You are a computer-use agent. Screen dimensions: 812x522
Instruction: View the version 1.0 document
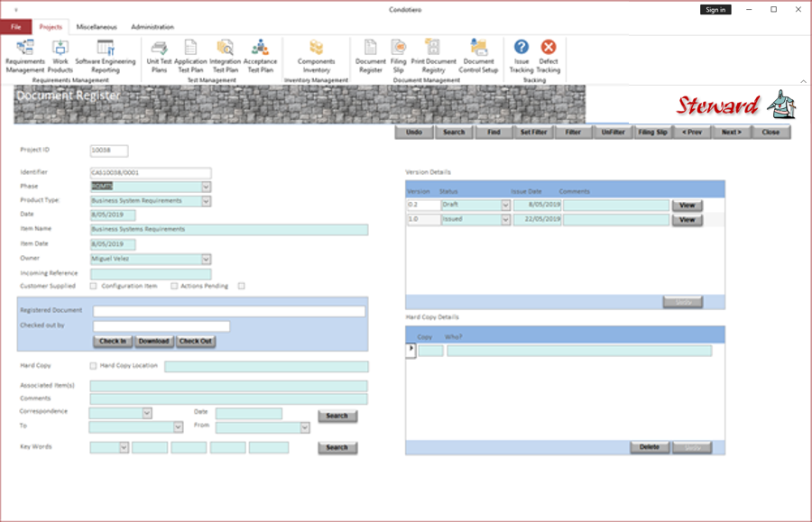[687, 220]
